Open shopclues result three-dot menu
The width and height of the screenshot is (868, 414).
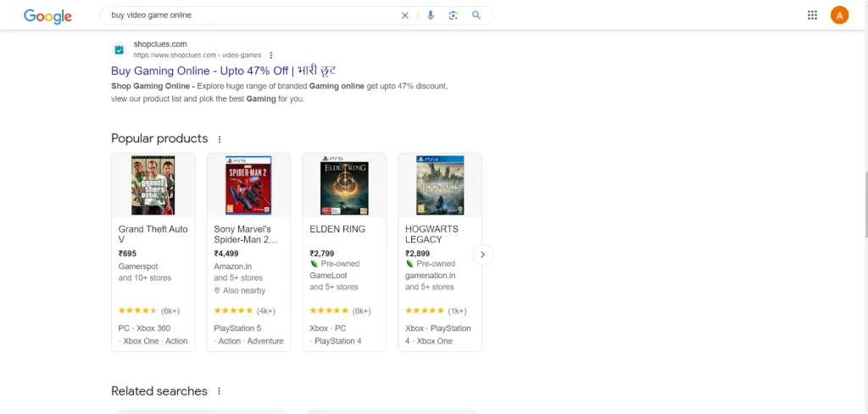point(270,55)
